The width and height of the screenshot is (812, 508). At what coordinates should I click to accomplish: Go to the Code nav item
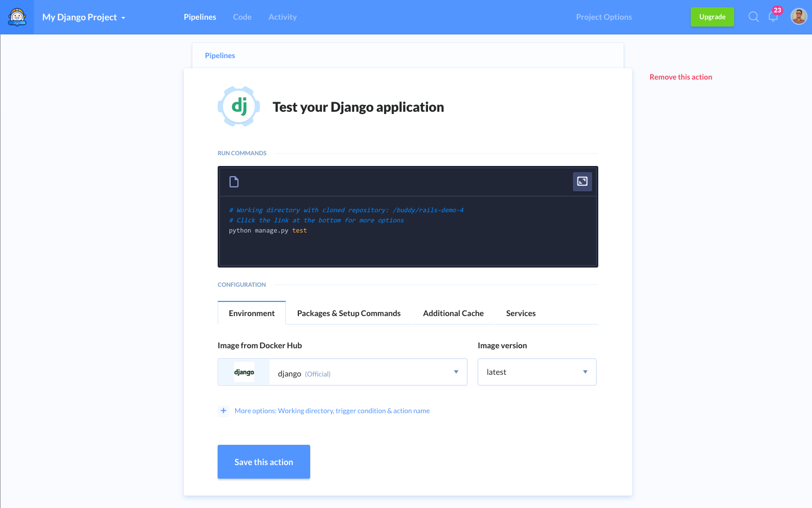[x=242, y=17]
